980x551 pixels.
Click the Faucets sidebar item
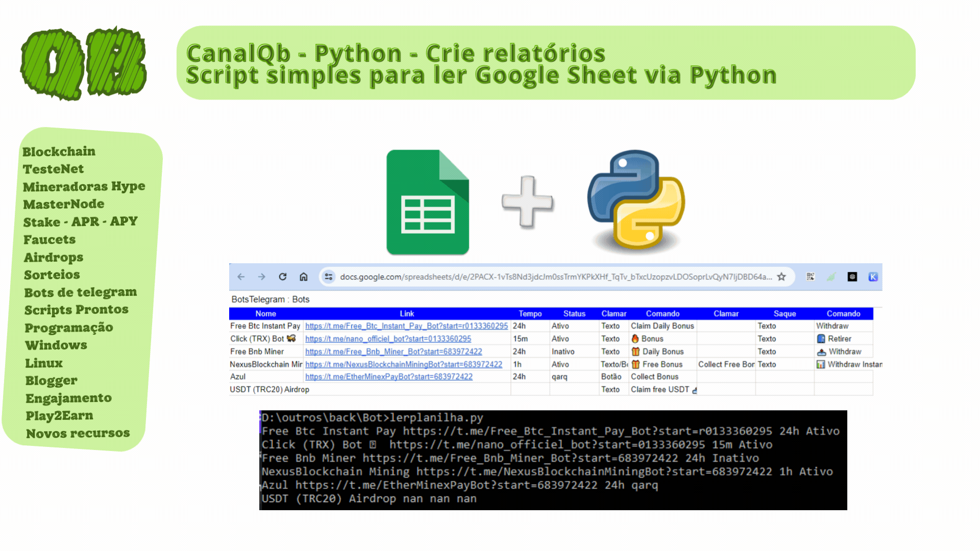50,239
